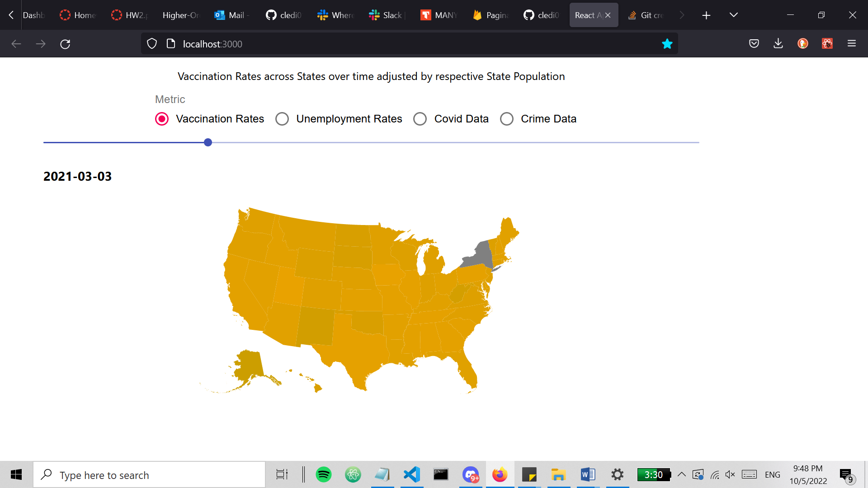
Task: Click the date slider handle
Action: coord(208,142)
